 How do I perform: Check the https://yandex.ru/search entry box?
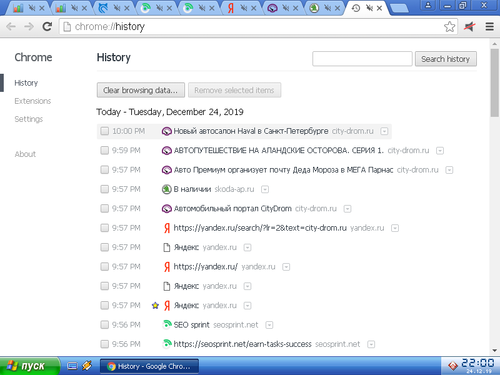click(105, 228)
